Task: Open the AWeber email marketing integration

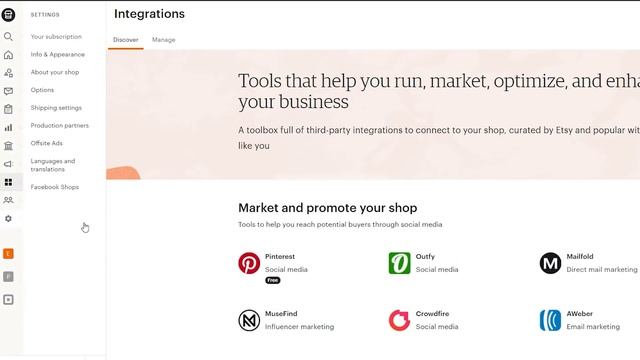Action: 580,320
